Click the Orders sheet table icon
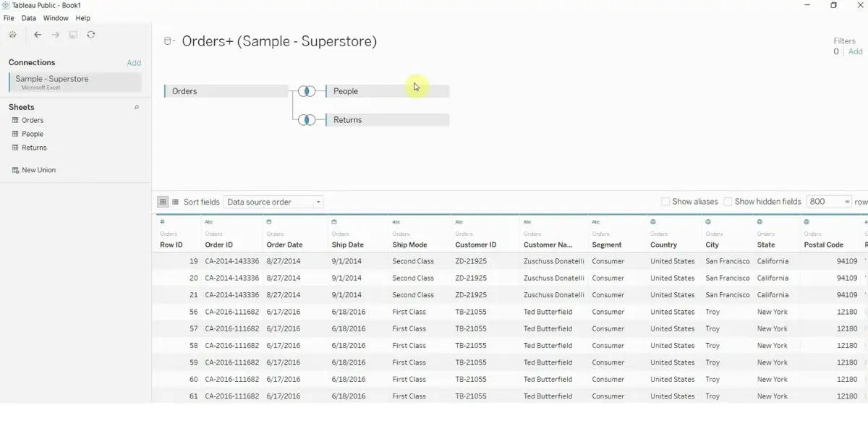 (15, 120)
